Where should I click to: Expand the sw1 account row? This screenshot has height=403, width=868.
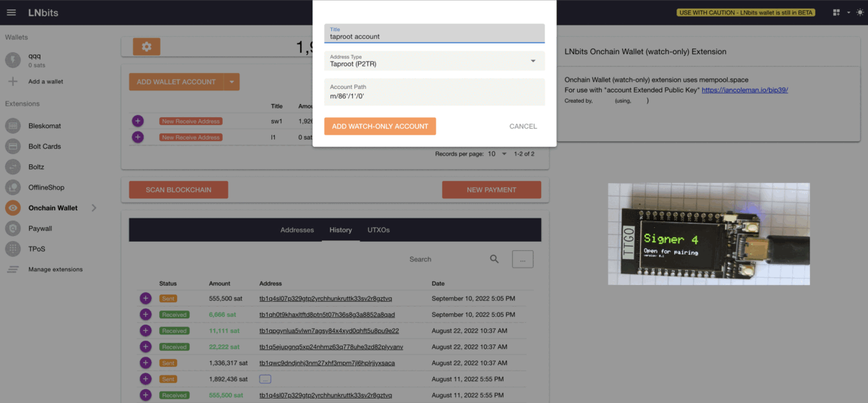pos(138,121)
